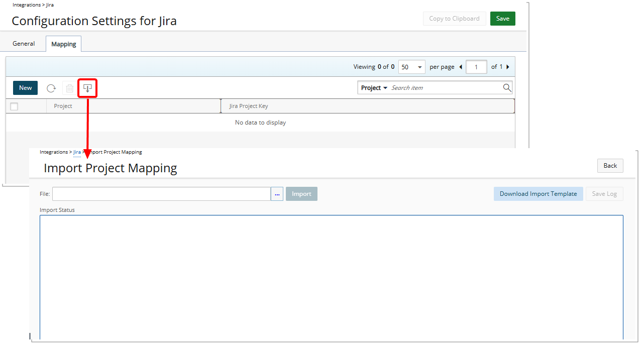Viewport: 644px width, 348px height.
Task: Open the Jira breadcrumb link
Action: pyautogui.click(x=77, y=152)
